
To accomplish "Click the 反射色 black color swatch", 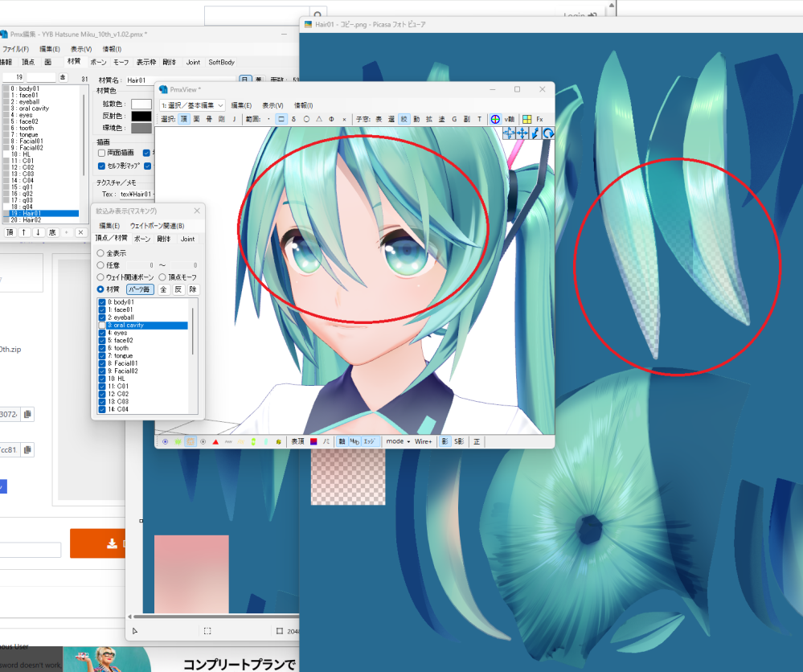I will tap(141, 117).
